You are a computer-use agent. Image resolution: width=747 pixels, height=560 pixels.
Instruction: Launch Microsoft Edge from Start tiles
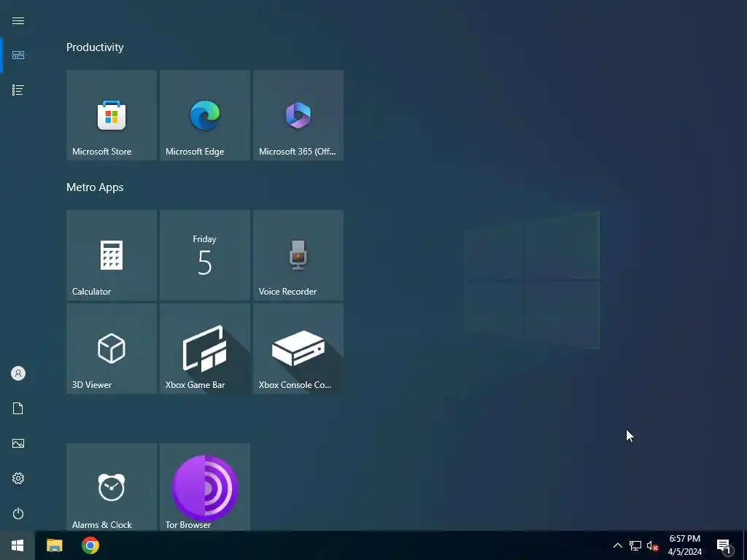pyautogui.click(x=205, y=115)
